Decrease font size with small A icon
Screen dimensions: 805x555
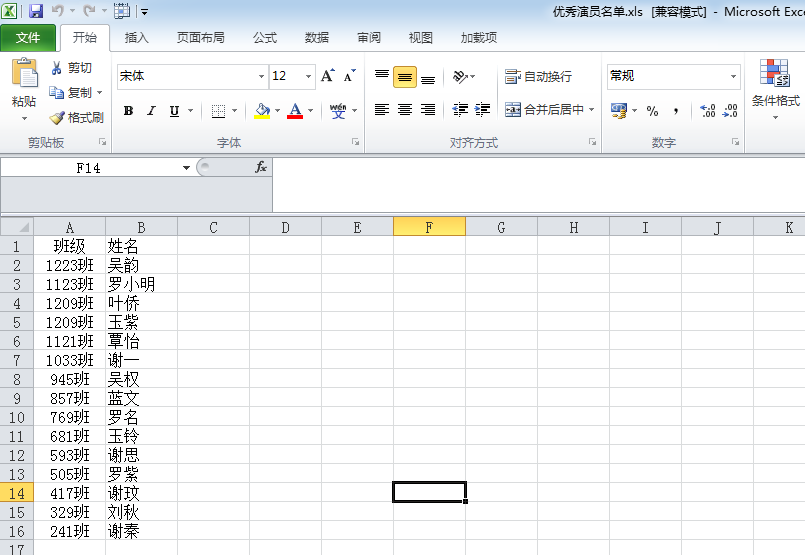[x=350, y=76]
